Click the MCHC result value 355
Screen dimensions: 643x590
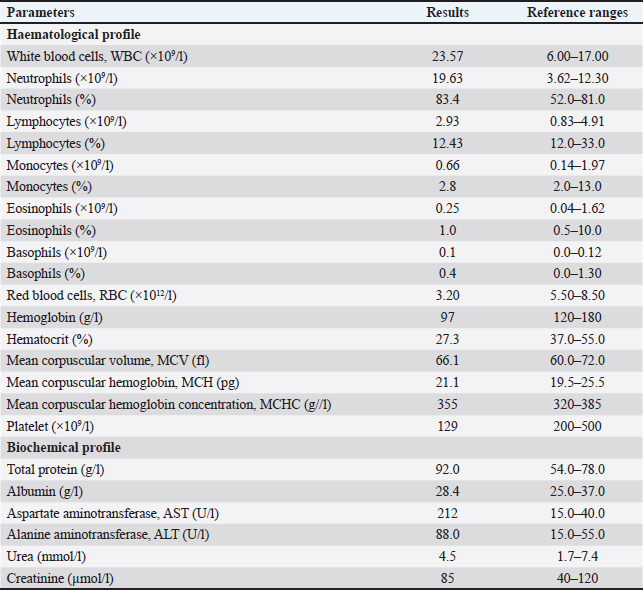[448, 404]
